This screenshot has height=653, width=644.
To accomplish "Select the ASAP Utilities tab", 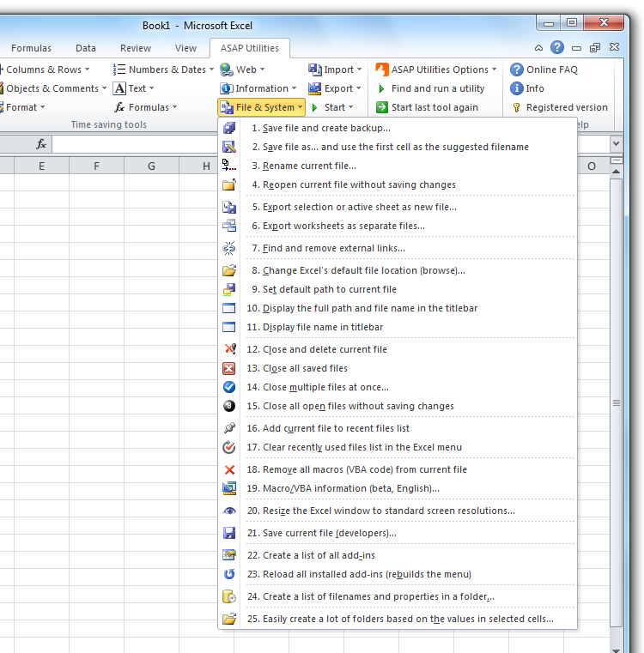I will (x=250, y=48).
